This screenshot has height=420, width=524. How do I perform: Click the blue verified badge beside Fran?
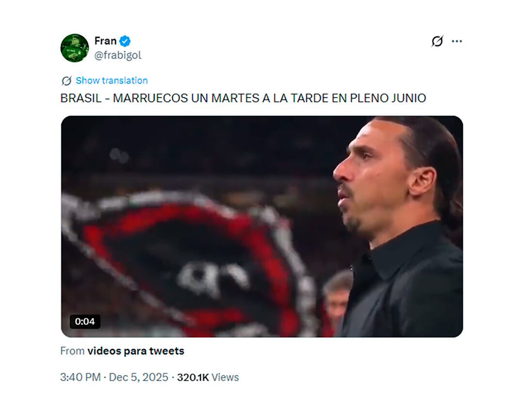point(125,41)
